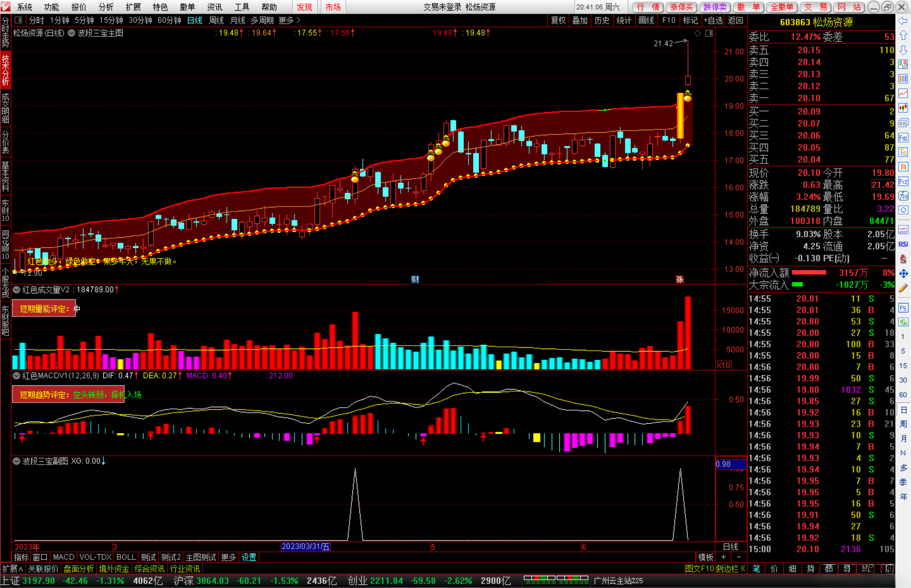Click the 财 marker on price chart
The width and height of the screenshot is (911, 588).
pos(415,279)
